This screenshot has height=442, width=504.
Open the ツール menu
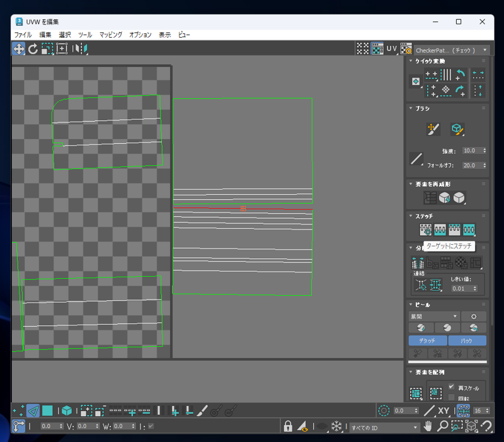tap(85, 35)
